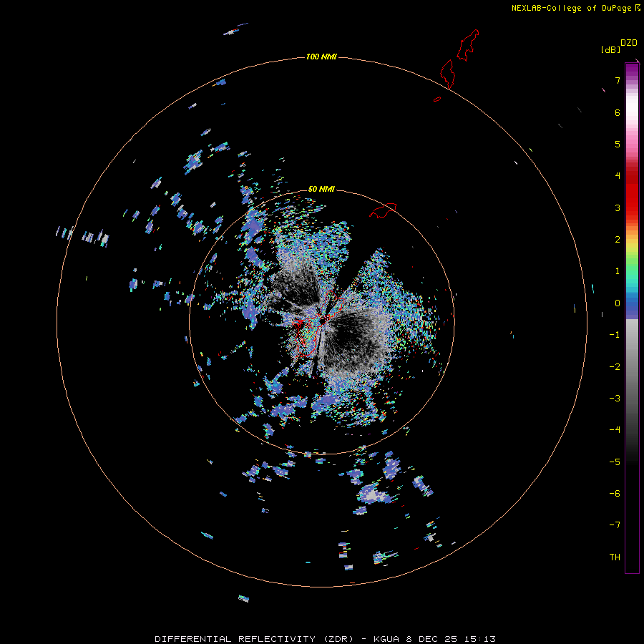644x644 pixels.
Task: Click the NEXLAB-College of DuPage watermark text
Action: click(x=571, y=8)
